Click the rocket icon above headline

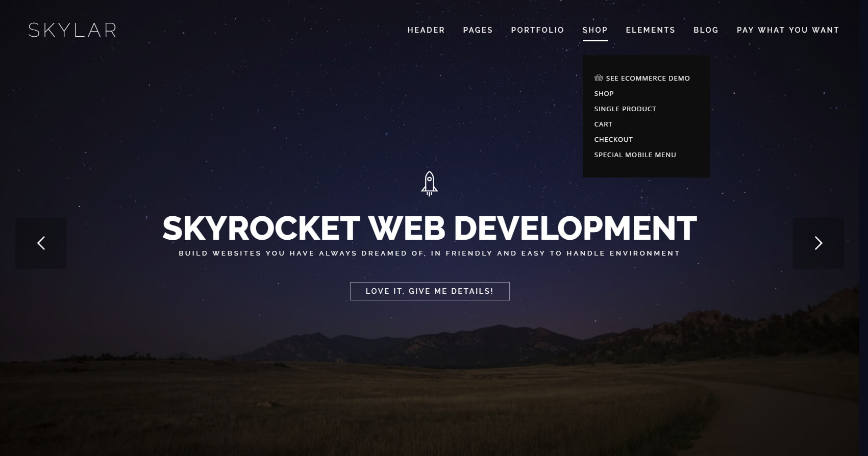coord(429,184)
